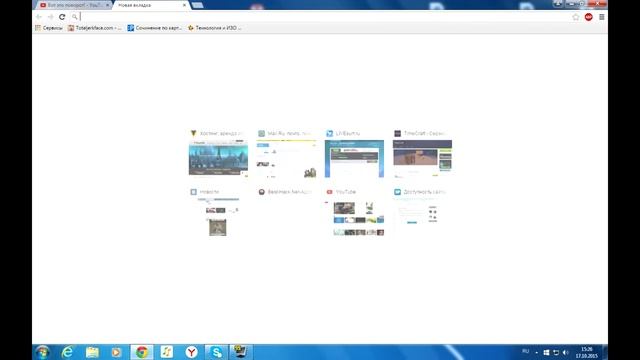640x360 pixels.
Task: Open the Mail.Ru most-visited thumbnail
Action: click(286, 158)
